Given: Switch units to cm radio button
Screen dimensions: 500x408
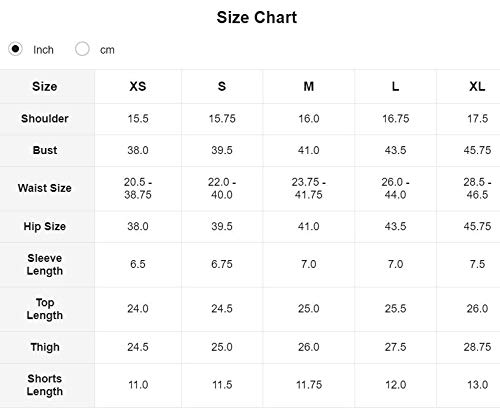Looking at the screenshot, I should [82, 49].
